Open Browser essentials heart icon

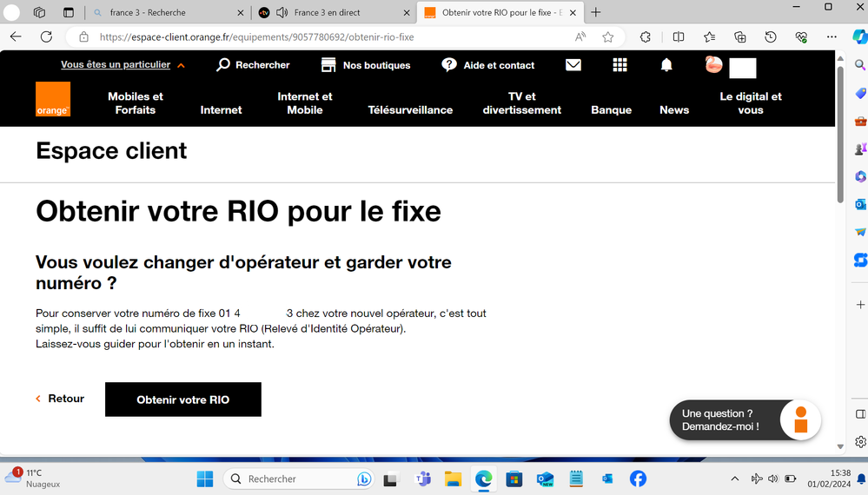pos(801,37)
